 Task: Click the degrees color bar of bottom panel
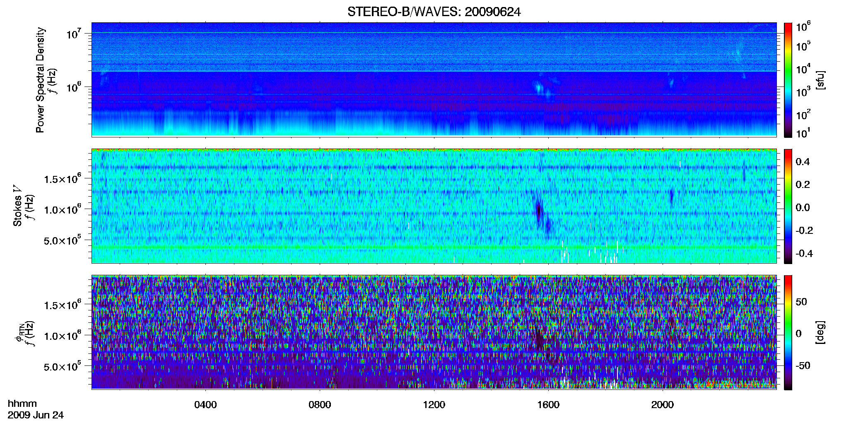788,332
